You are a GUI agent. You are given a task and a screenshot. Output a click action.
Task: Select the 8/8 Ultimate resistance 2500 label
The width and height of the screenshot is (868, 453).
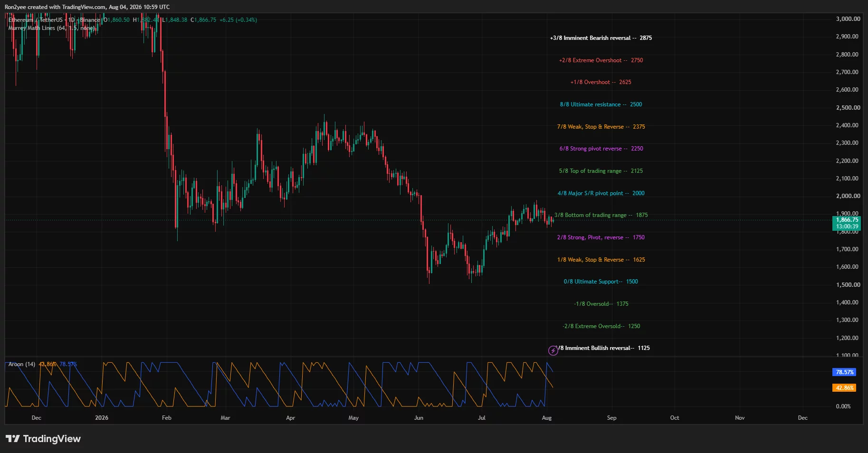click(x=601, y=104)
